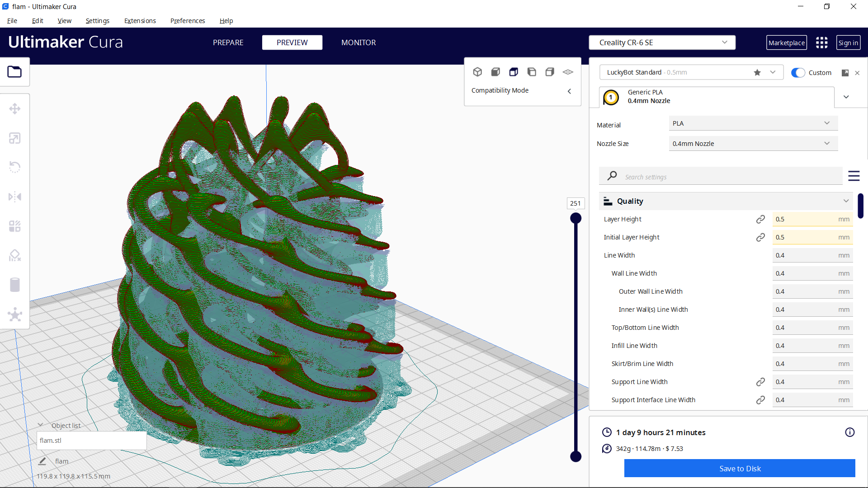
Task: Open the Extensions menu
Action: click(x=140, y=21)
